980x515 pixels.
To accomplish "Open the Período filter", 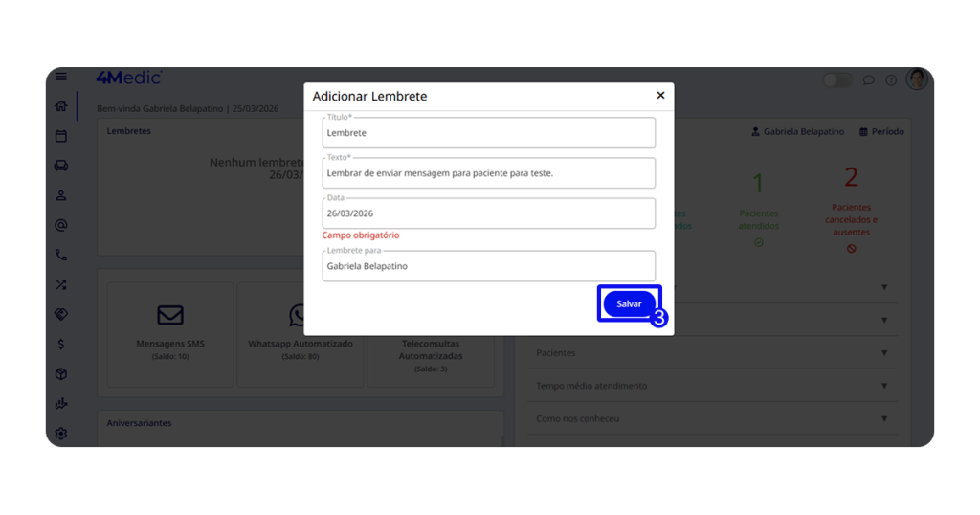I will (881, 132).
